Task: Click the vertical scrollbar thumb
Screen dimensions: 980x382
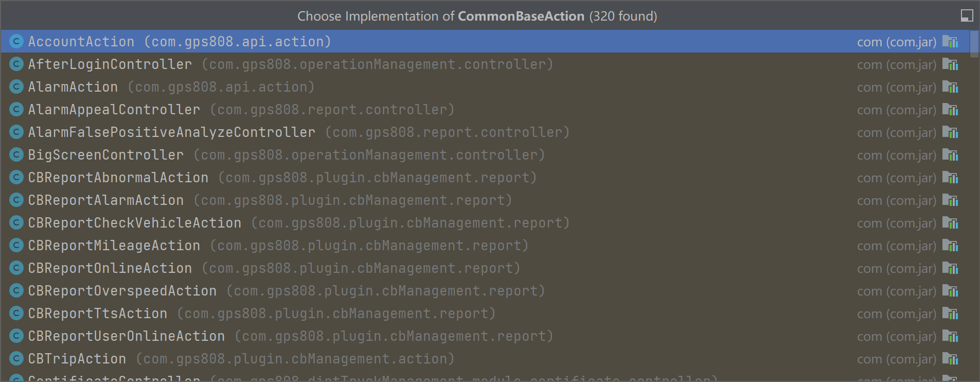Action: coord(974,44)
